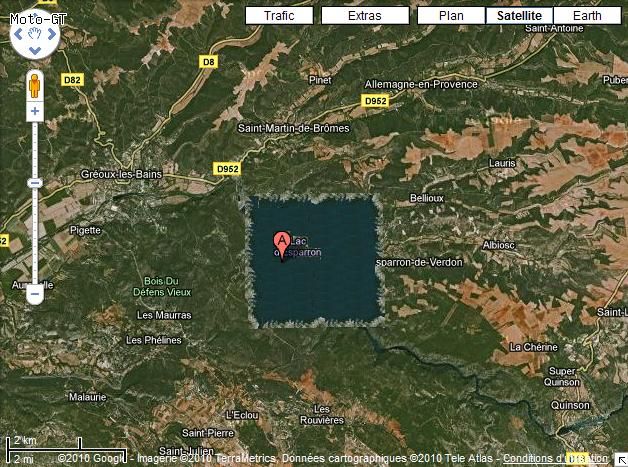The height and width of the screenshot is (467, 628).
Task: Switch to Plan map view
Action: [451, 16]
